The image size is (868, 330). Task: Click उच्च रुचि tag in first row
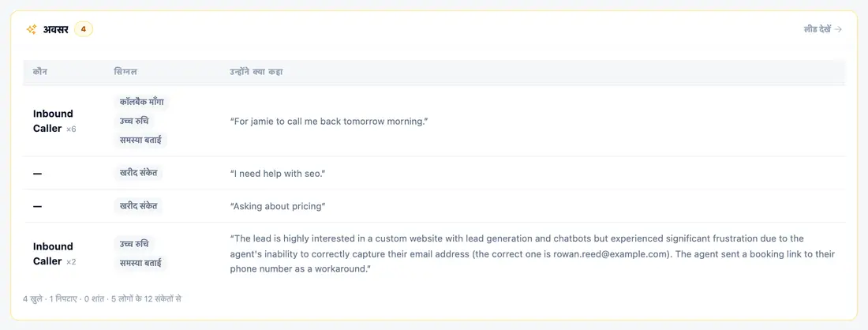[x=134, y=121]
